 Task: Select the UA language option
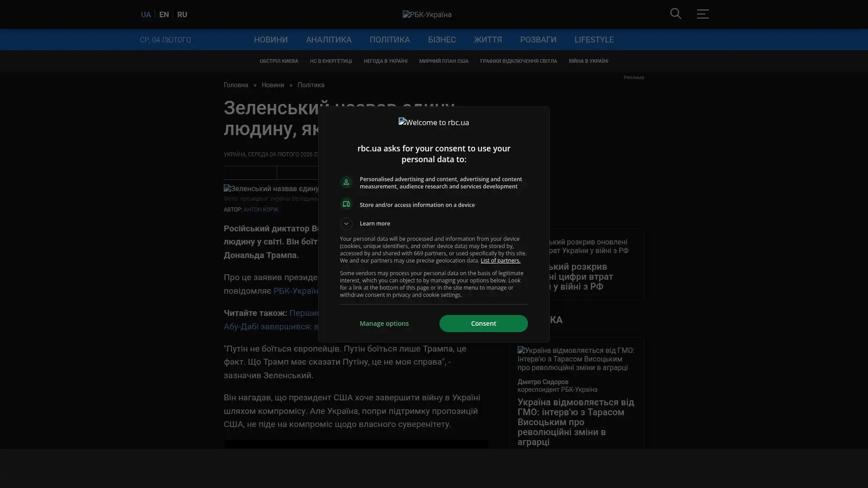pyautogui.click(x=146, y=14)
